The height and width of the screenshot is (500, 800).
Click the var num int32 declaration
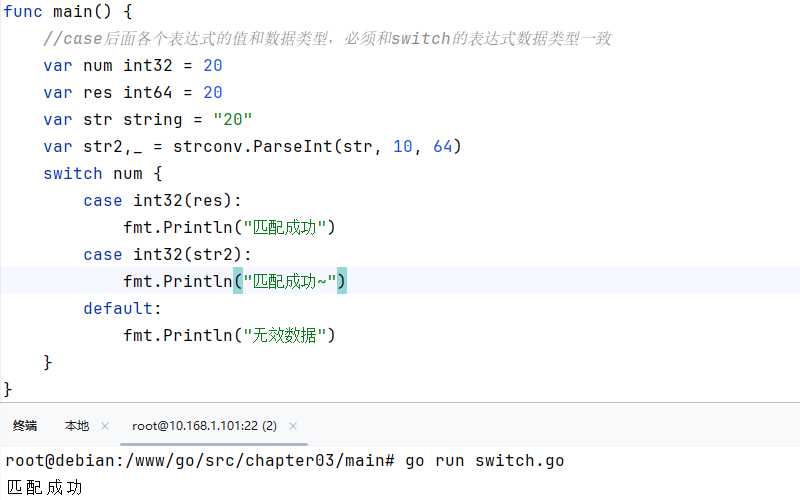point(133,66)
